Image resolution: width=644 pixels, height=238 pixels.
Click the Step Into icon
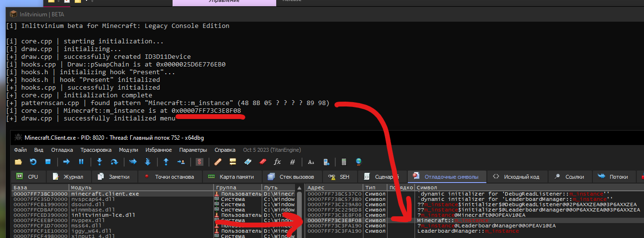[100, 162]
